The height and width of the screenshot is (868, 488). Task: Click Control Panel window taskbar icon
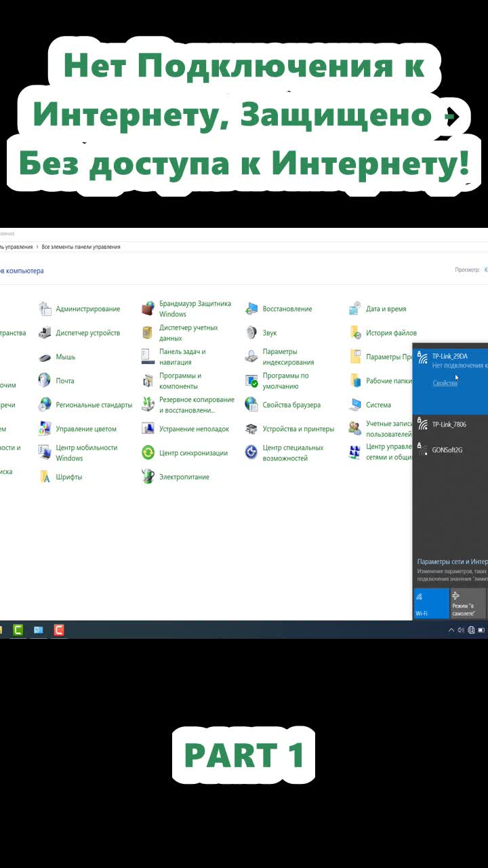(x=39, y=630)
